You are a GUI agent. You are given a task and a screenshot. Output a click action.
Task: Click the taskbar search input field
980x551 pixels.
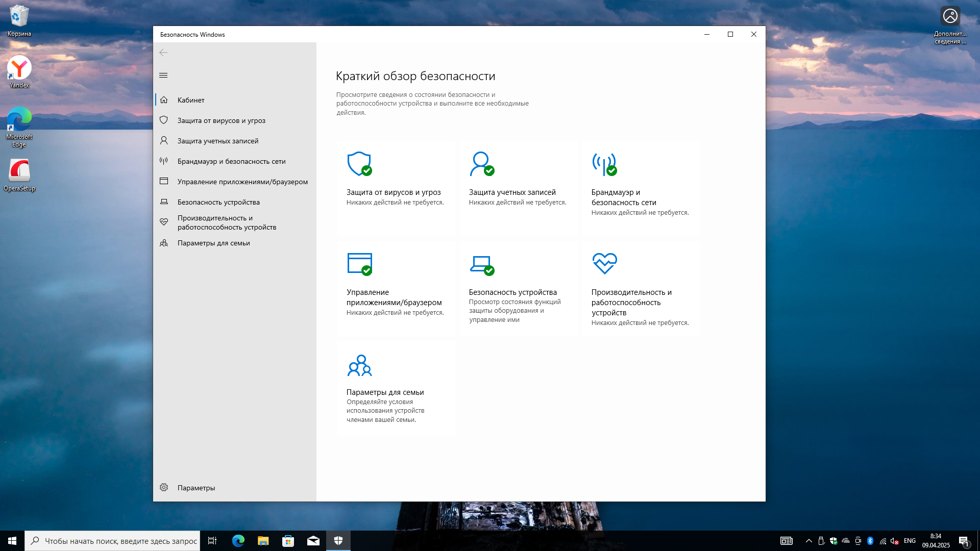120,541
